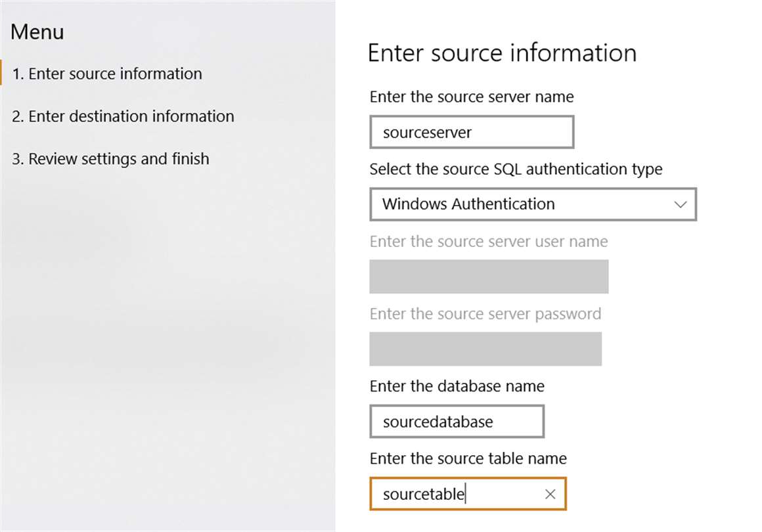Click the 'Enter the source table name' label
This screenshot has width=762, height=532.
tap(468, 458)
